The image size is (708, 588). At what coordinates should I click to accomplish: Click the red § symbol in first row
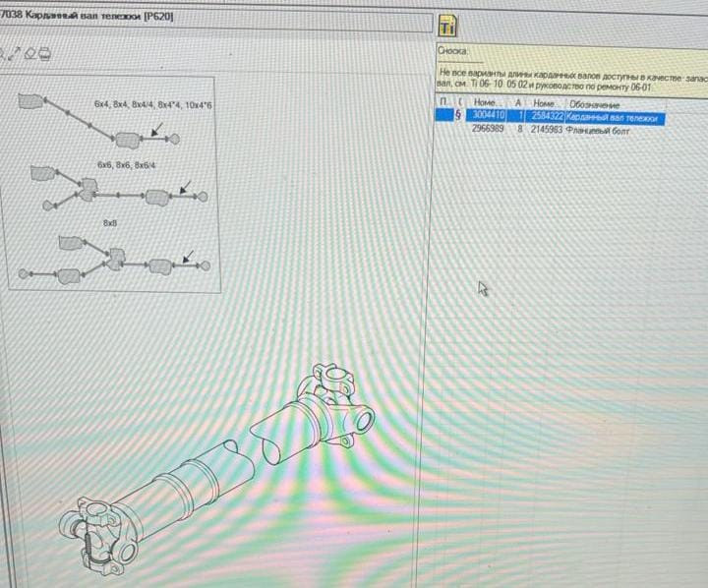click(x=458, y=117)
